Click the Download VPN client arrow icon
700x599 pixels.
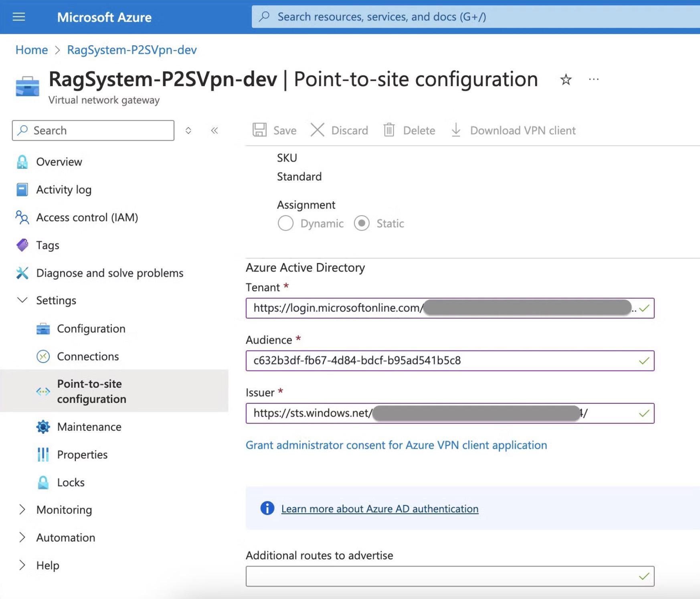(456, 130)
